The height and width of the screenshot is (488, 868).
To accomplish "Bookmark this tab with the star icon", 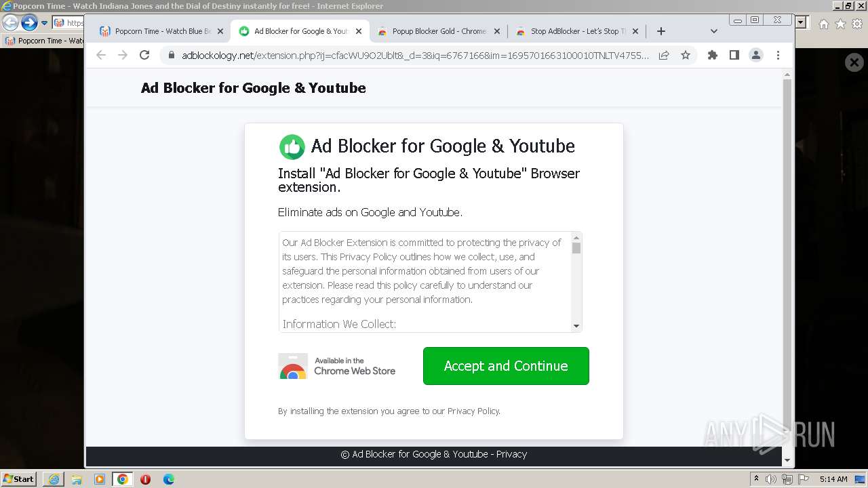I will (x=686, y=55).
